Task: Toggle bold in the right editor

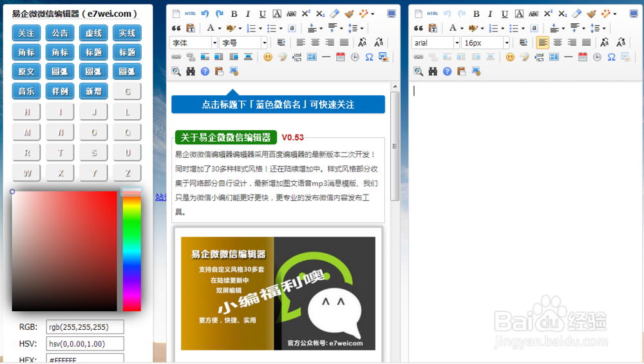Action: coord(477,14)
